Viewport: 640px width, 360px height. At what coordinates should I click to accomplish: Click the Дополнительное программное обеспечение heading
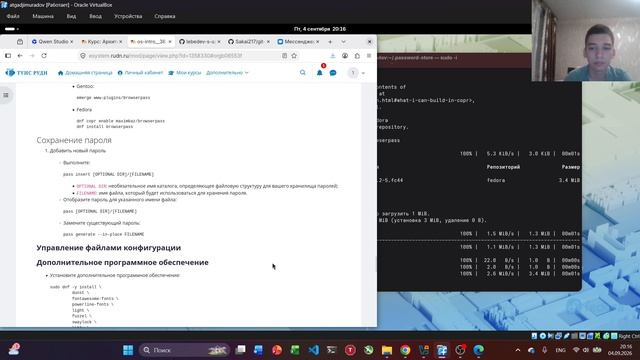pos(122,262)
